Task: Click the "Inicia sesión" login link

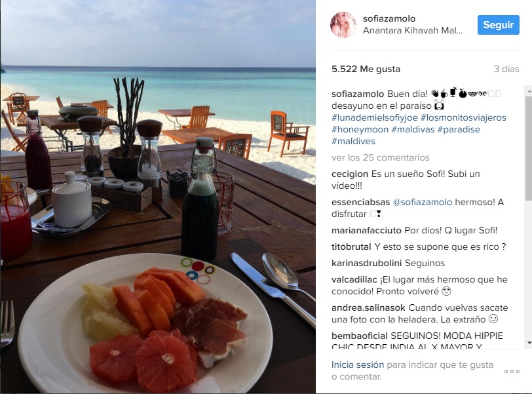Action: coord(358,364)
